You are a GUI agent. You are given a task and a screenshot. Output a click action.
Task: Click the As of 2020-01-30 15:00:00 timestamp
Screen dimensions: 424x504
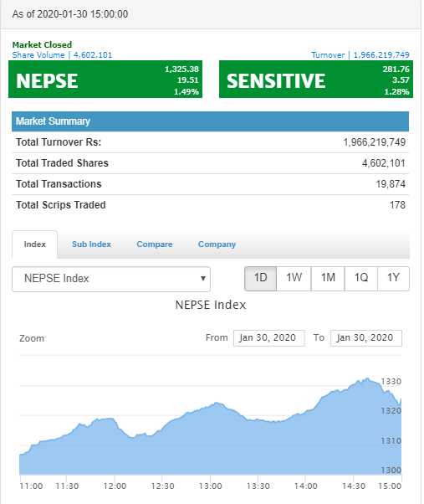coord(70,14)
